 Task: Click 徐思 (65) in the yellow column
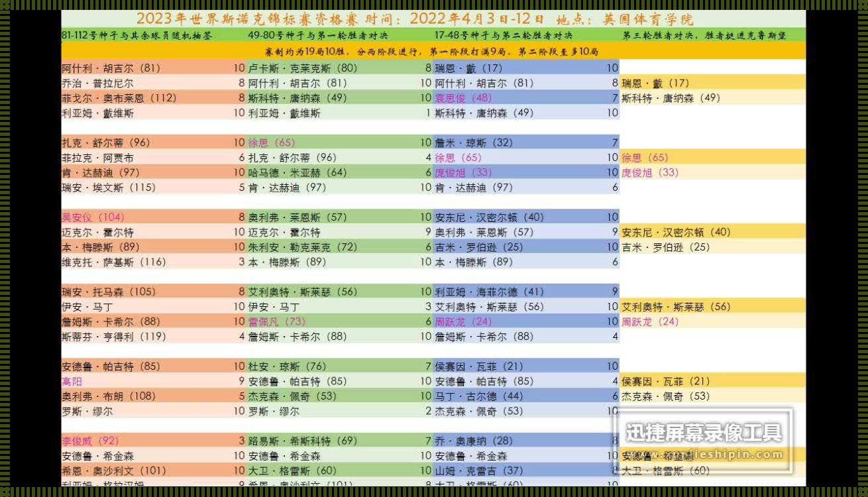point(645,158)
